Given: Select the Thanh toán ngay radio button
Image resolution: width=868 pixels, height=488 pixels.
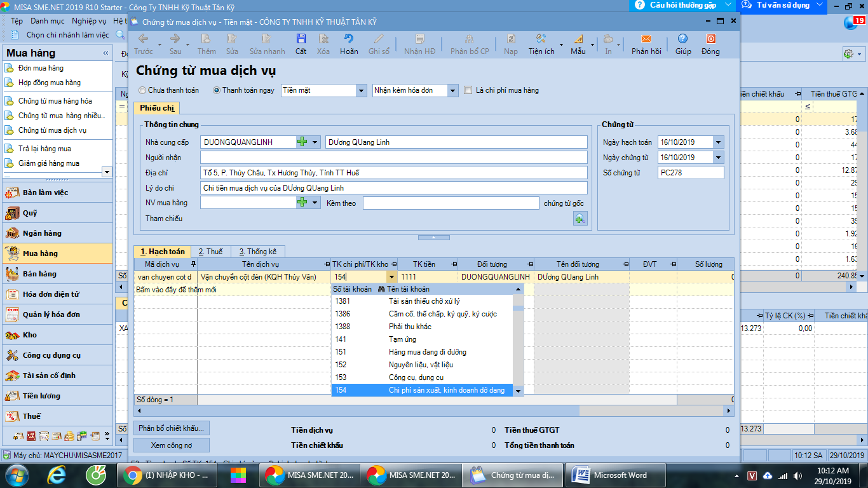Looking at the screenshot, I should 217,90.
